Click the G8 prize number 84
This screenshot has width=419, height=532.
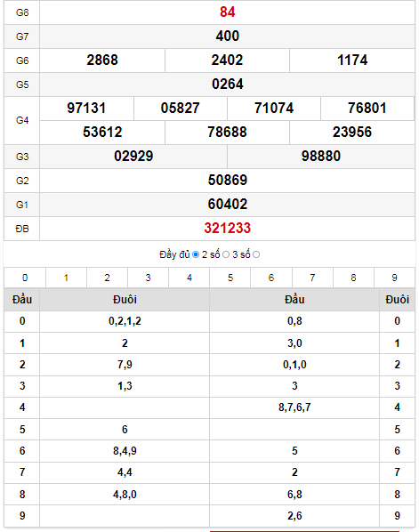(228, 12)
